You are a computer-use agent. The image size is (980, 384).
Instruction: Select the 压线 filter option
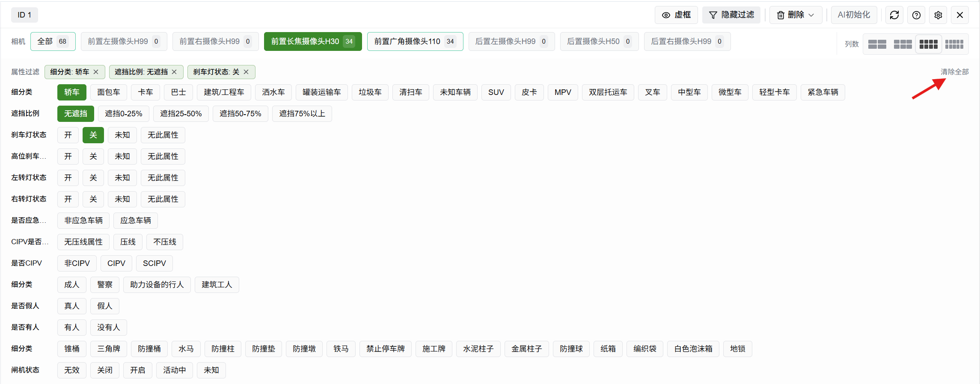tap(128, 242)
